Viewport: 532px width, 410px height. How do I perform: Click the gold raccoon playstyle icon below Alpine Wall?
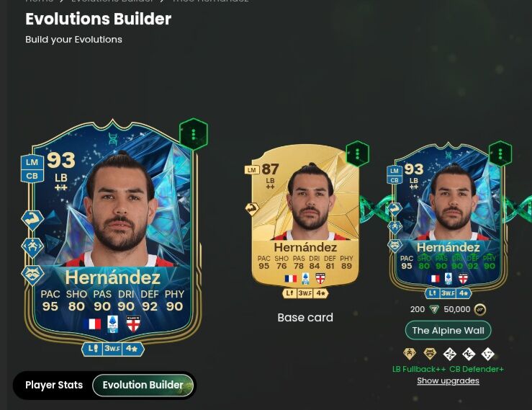pyautogui.click(x=430, y=354)
